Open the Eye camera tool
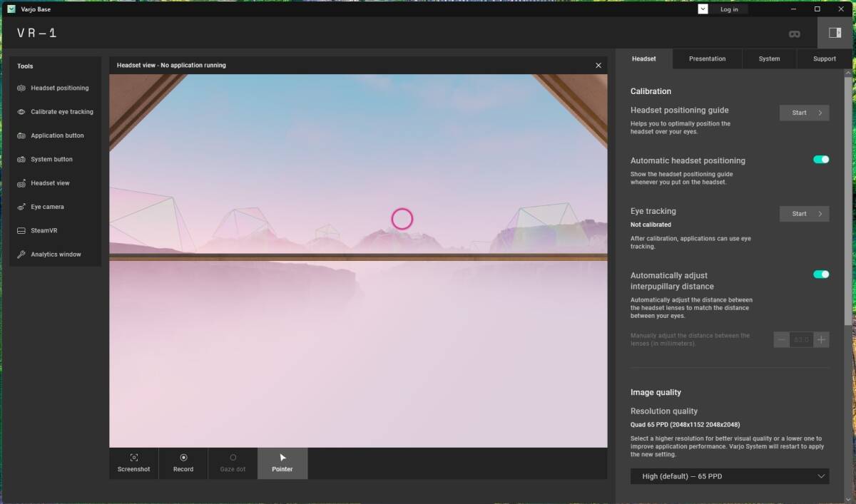 point(47,207)
